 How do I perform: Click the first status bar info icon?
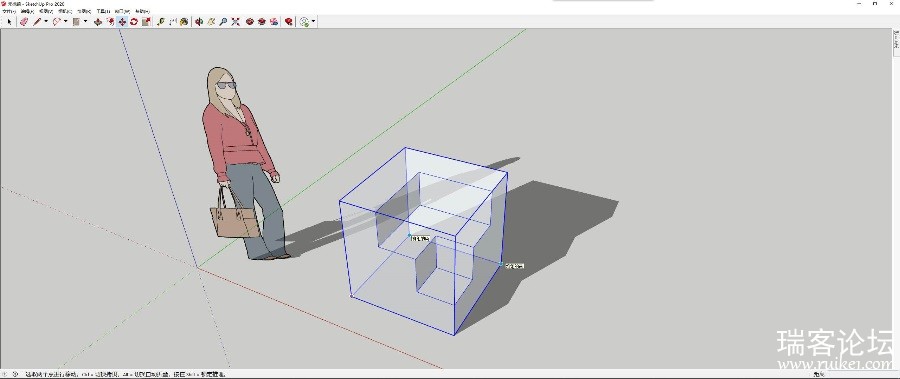pos(6,374)
